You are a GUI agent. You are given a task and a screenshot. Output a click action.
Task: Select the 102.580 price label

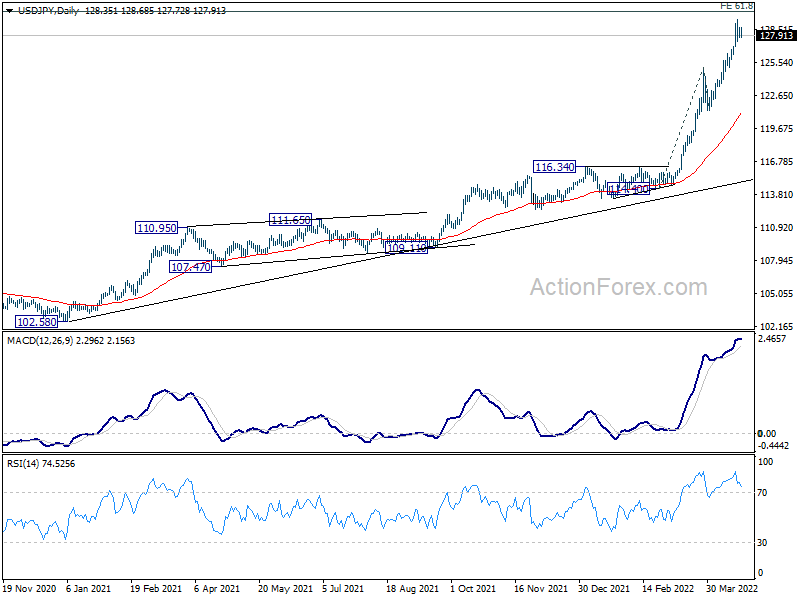click(36, 322)
